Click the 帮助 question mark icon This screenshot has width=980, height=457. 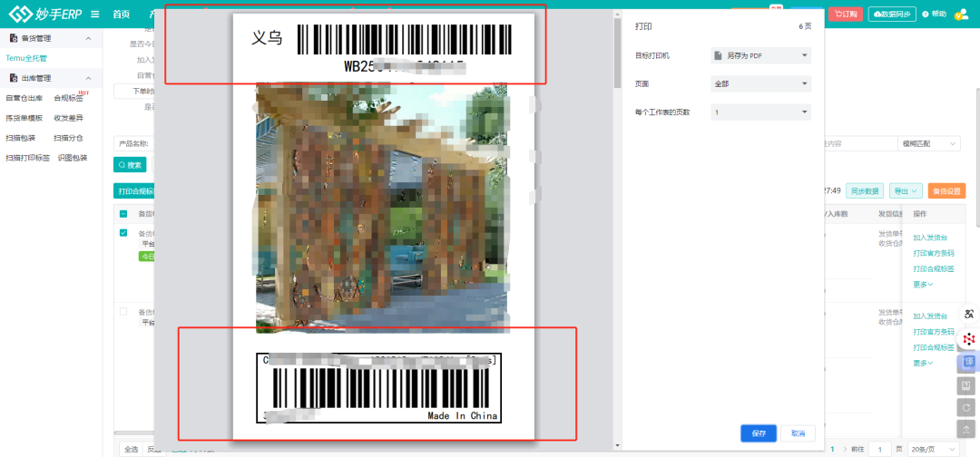coord(925,14)
